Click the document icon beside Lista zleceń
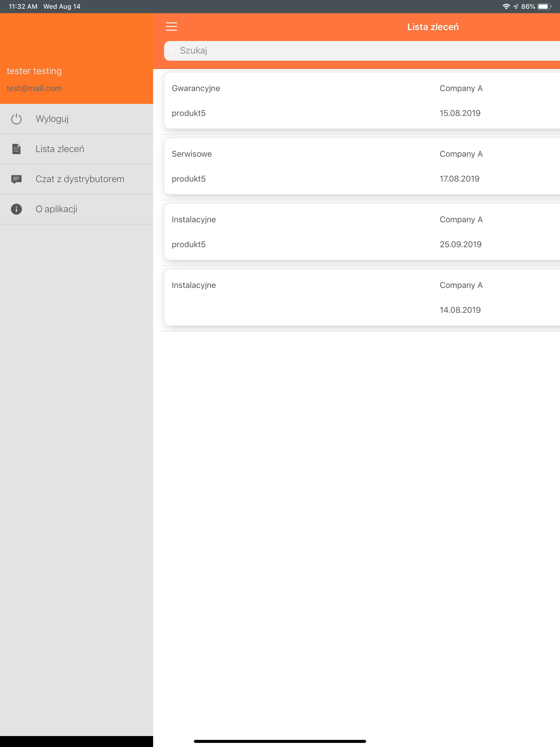The height and width of the screenshot is (747, 560). [x=16, y=149]
